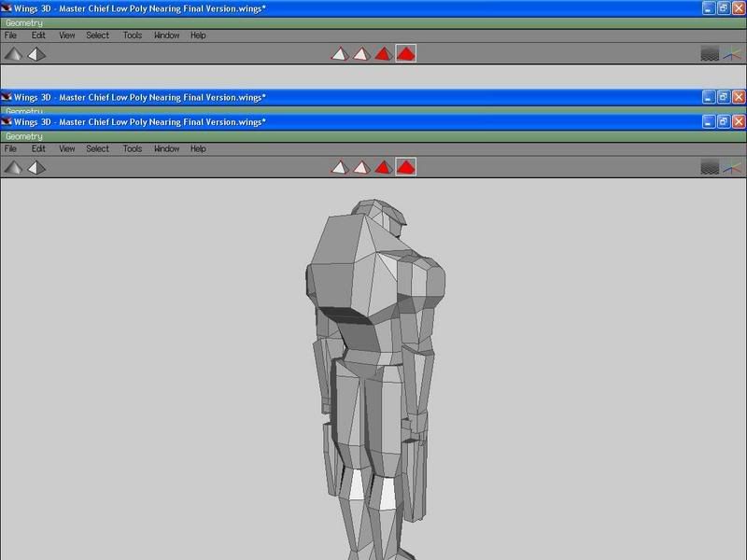Toggle axes display icon in top window
747x560 pixels.
pos(733,54)
